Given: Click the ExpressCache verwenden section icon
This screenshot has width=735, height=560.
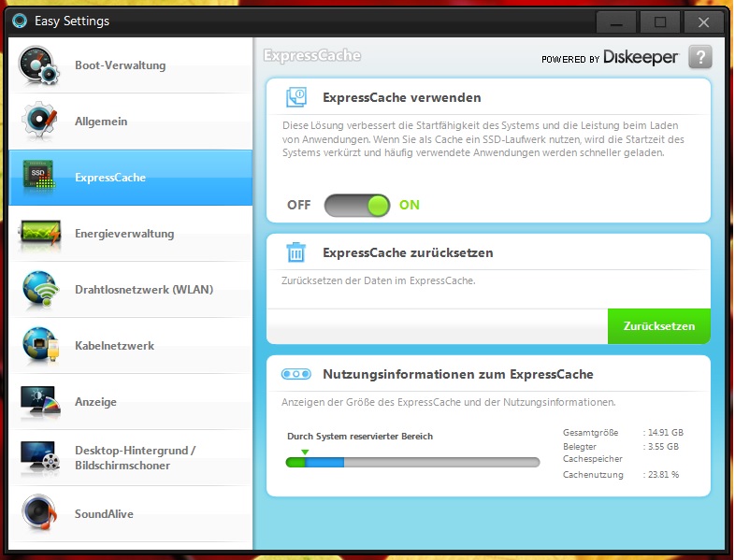Looking at the screenshot, I should tap(296, 97).
